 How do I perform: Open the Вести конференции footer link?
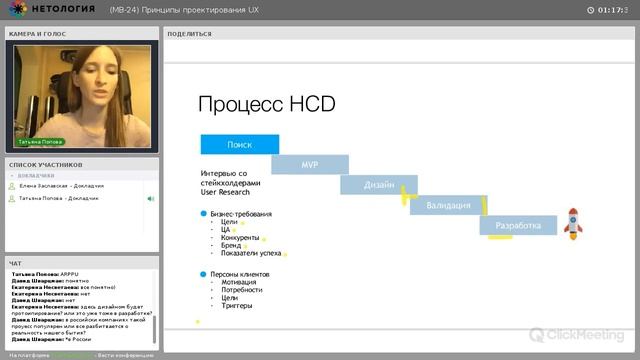126,356
